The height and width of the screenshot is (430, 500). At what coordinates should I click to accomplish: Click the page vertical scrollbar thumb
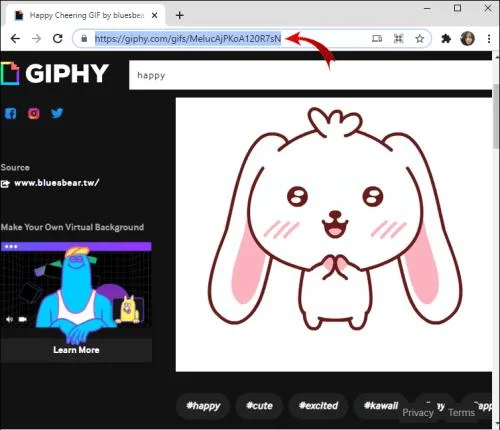[x=496, y=115]
